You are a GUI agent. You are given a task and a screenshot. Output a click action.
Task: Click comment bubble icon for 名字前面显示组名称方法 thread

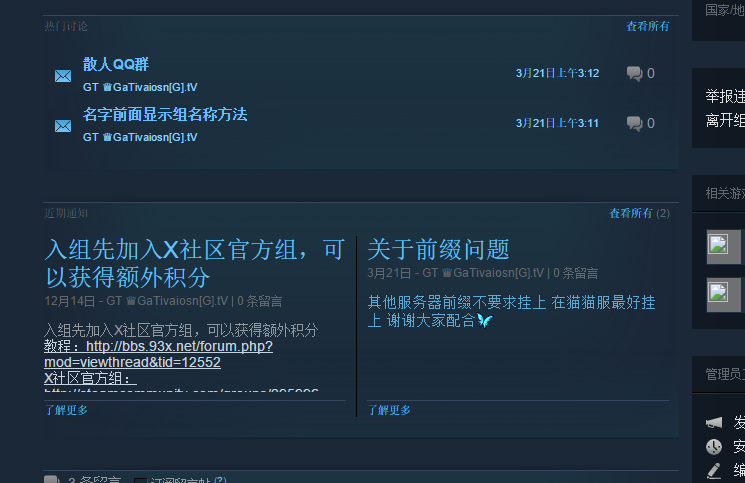(x=634, y=123)
